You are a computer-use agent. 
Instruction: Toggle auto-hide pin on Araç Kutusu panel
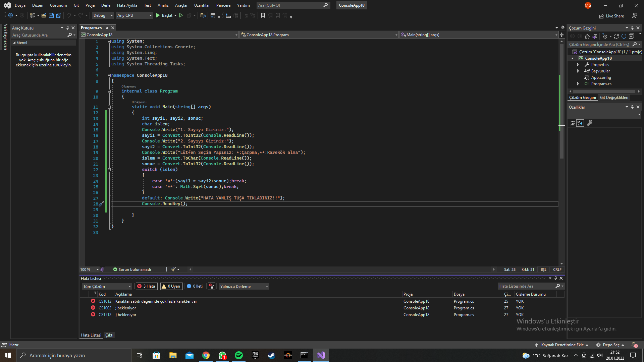67,28
